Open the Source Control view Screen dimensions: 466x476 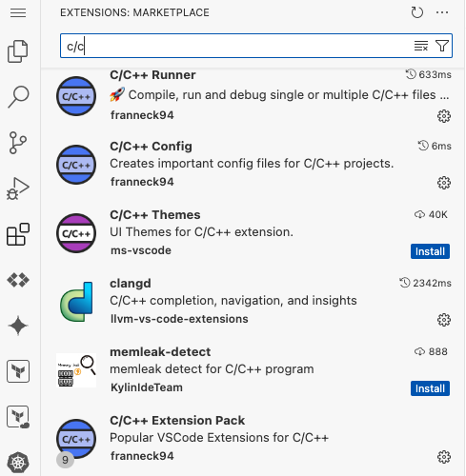(18, 143)
